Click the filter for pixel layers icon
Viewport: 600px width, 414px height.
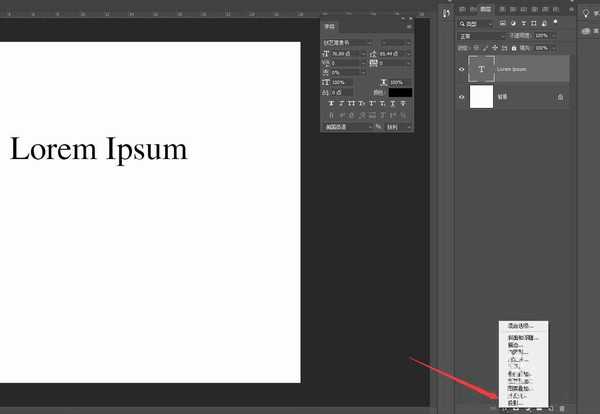coord(501,23)
